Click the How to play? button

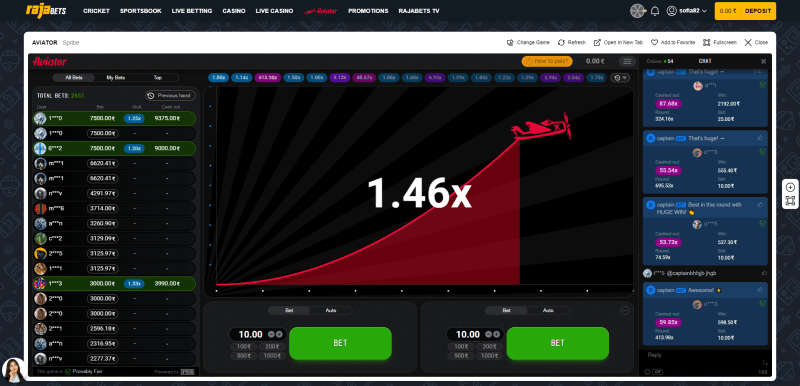[x=547, y=61]
